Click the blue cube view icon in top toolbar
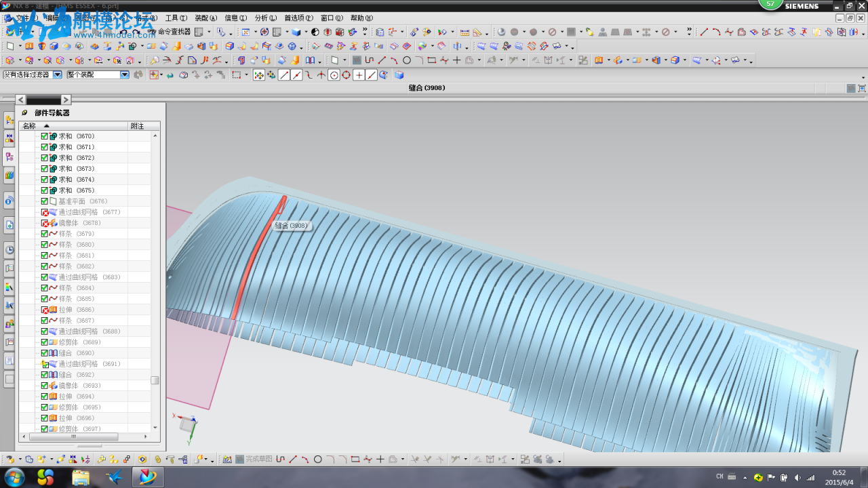868x488 pixels. 296,32
